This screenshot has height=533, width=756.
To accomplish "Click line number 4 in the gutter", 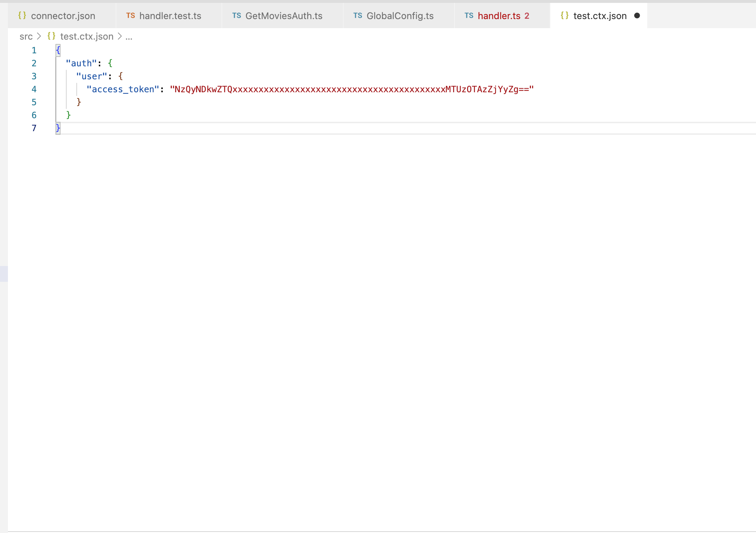I will click(x=34, y=89).
